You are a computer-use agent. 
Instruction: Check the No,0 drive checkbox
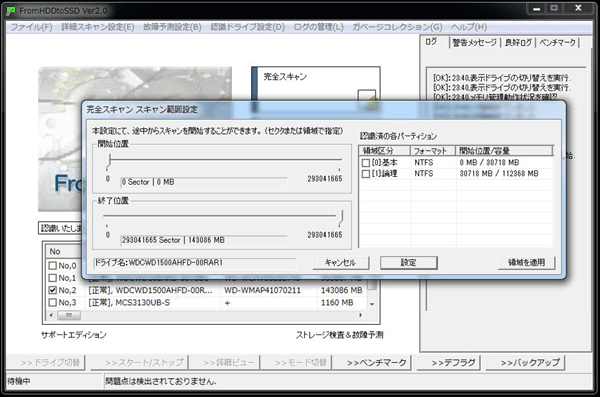[53, 265]
